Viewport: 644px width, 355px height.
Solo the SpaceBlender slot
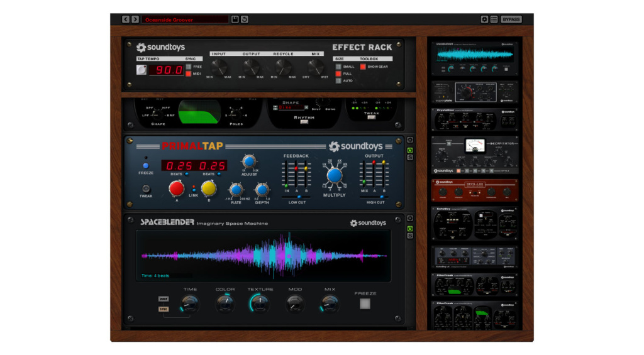[x=410, y=236]
